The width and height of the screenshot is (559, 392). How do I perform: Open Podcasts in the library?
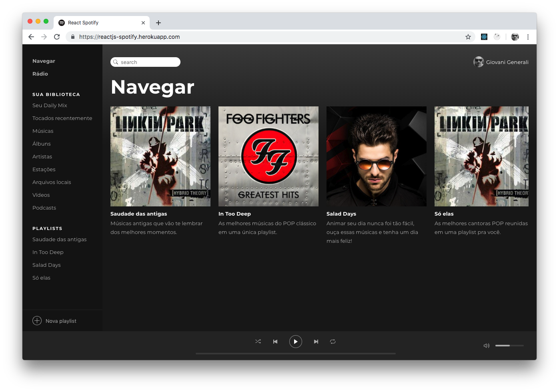coord(44,208)
